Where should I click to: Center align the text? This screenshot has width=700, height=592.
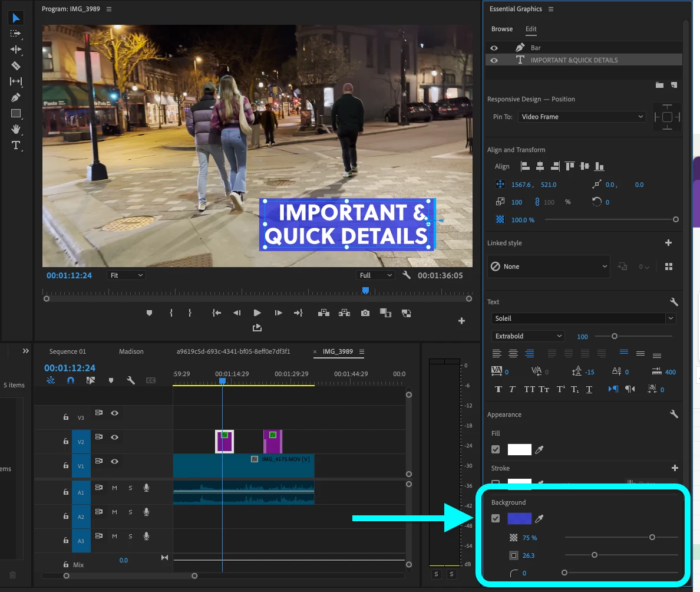pyautogui.click(x=513, y=354)
